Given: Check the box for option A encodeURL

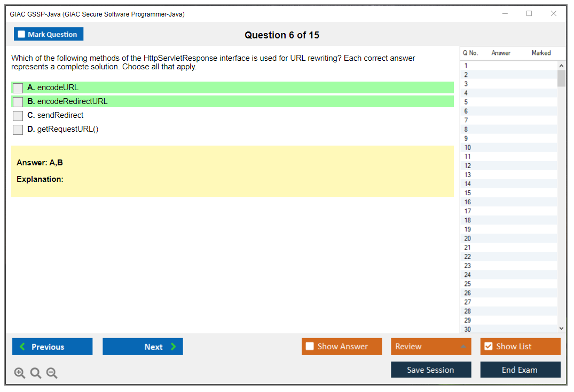Looking at the screenshot, I should coord(18,88).
